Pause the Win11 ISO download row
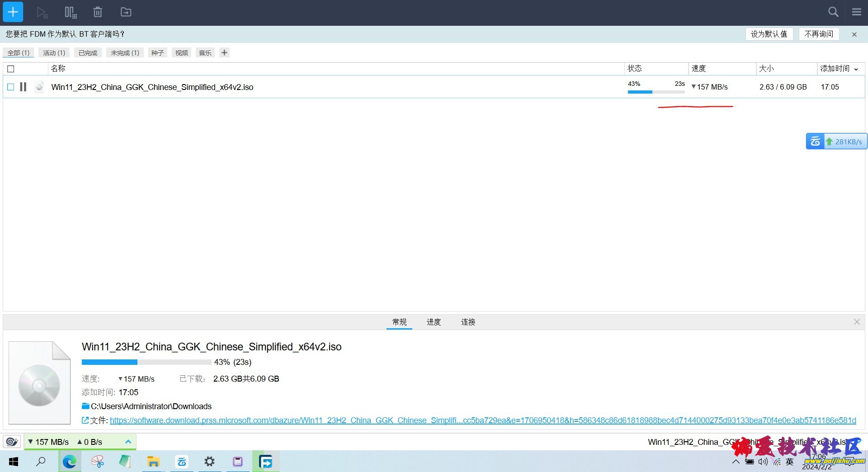Screen dimensions: 868x472 tap(23, 87)
